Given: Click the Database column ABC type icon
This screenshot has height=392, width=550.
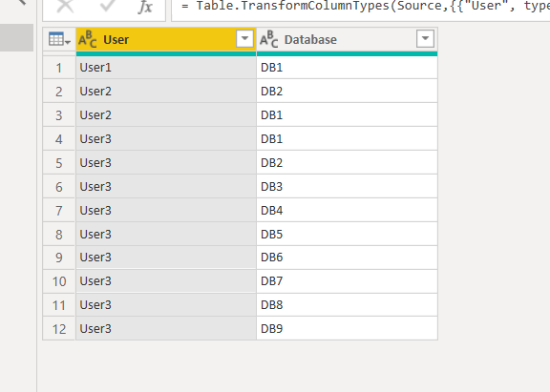Looking at the screenshot, I should tap(269, 39).
